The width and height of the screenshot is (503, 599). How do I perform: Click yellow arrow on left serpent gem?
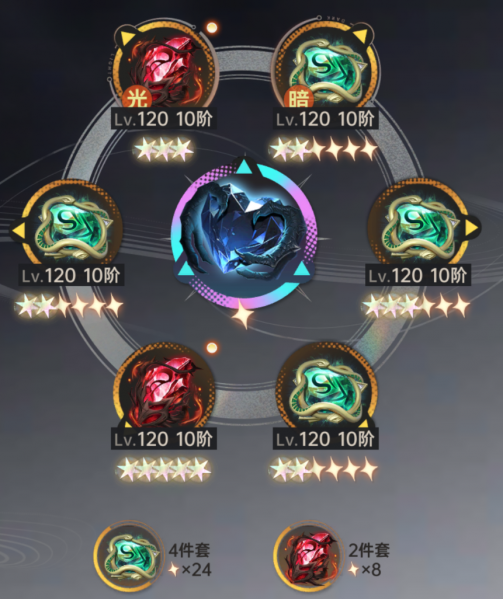pyautogui.click(x=18, y=230)
